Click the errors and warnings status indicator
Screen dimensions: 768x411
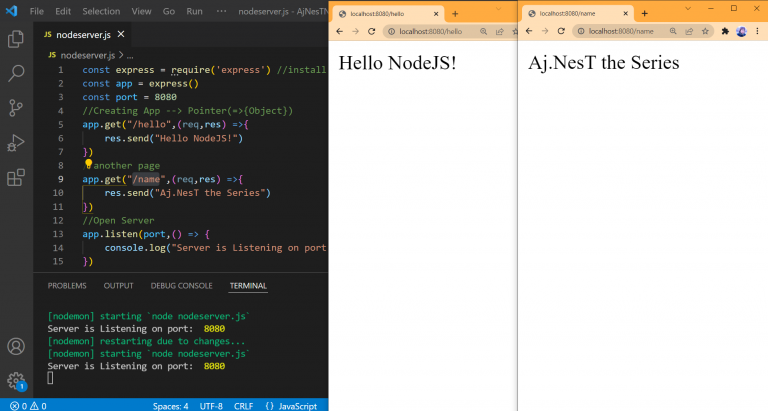tap(27, 405)
